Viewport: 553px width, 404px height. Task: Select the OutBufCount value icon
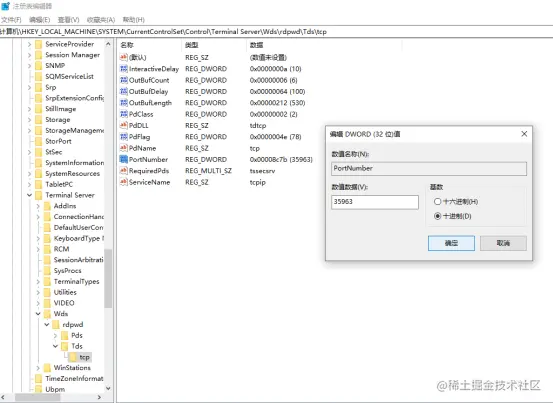point(123,80)
